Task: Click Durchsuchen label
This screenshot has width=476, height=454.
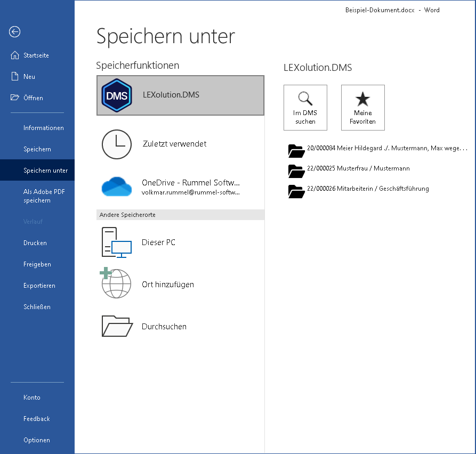Action: [164, 327]
